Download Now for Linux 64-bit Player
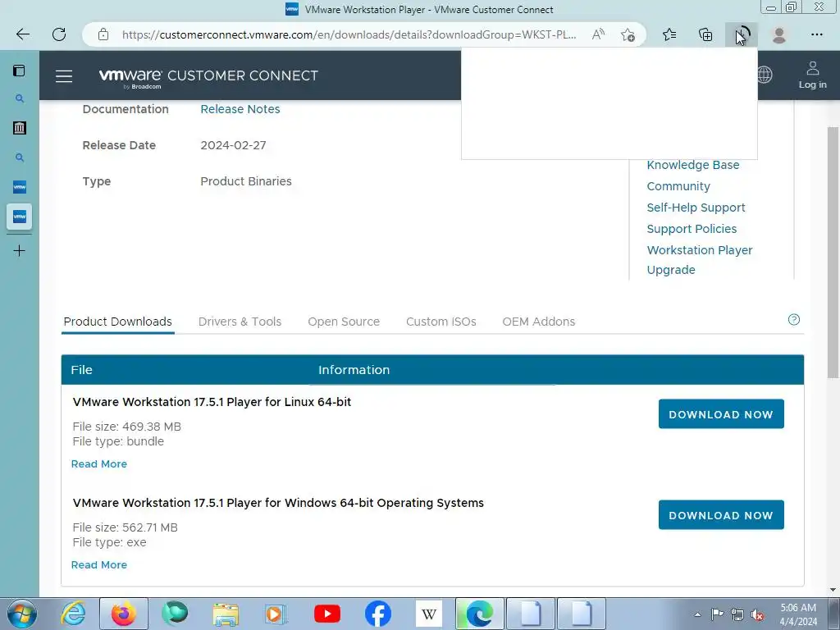This screenshot has width=840, height=630. pyautogui.click(x=721, y=414)
